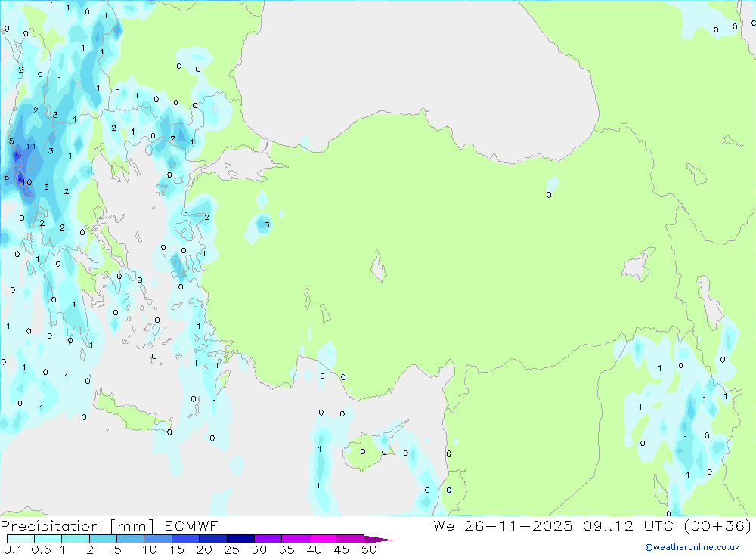
Task: Click the 'We' weekday label
Action: [x=444, y=526]
